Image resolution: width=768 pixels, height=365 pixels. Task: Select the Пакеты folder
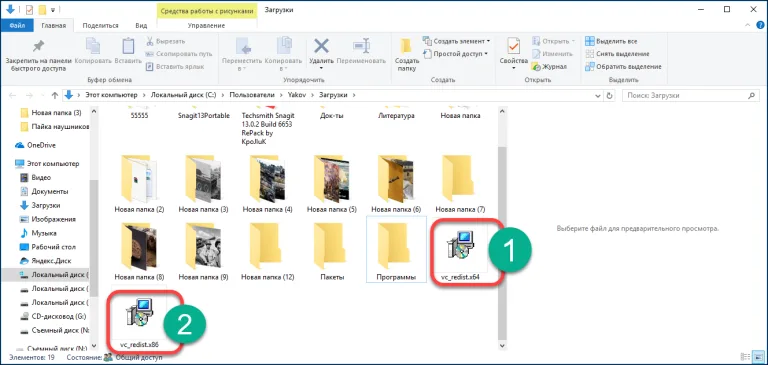click(x=332, y=252)
